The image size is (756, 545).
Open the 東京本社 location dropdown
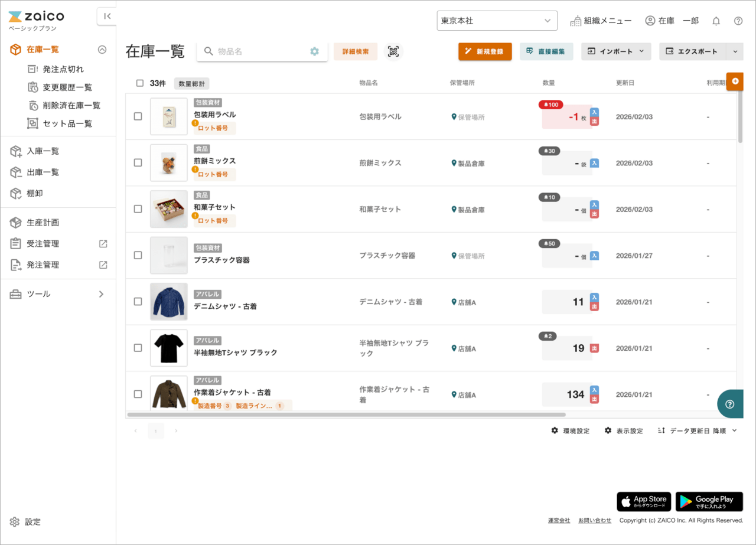click(497, 21)
